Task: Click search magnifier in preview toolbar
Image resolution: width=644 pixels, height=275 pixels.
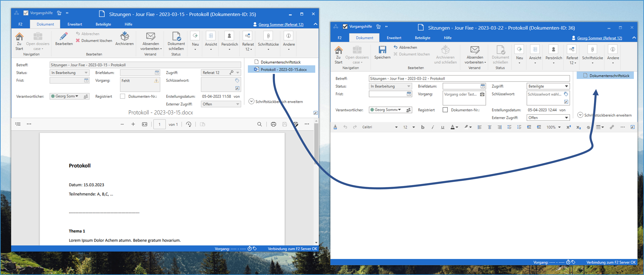Action: pos(259,124)
